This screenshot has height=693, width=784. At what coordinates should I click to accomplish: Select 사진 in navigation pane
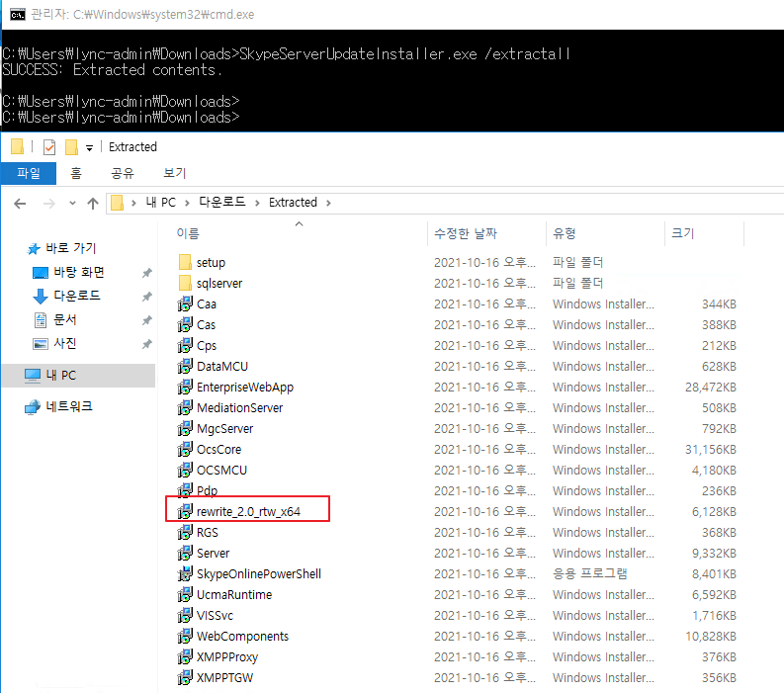point(65,343)
